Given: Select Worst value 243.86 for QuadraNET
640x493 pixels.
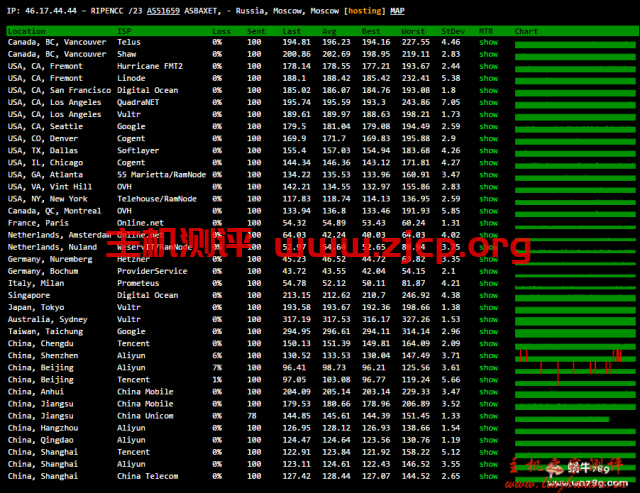Looking at the screenshot, I should [416, 102].
